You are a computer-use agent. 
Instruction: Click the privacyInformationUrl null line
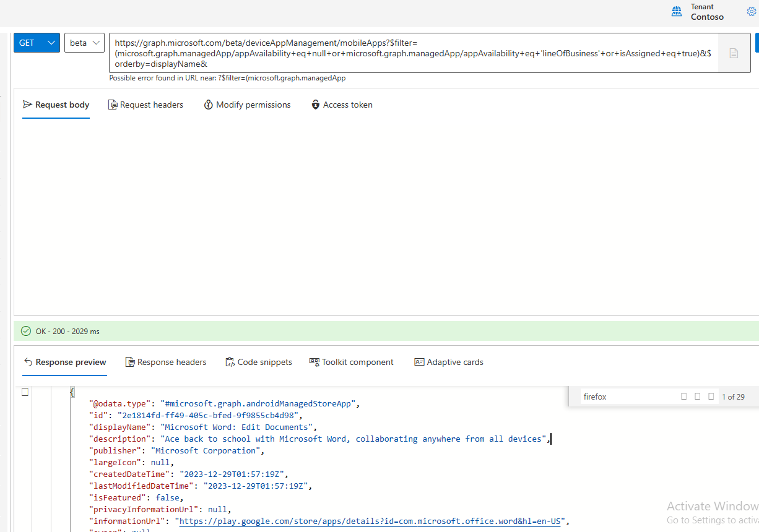(x=160, y=509)
